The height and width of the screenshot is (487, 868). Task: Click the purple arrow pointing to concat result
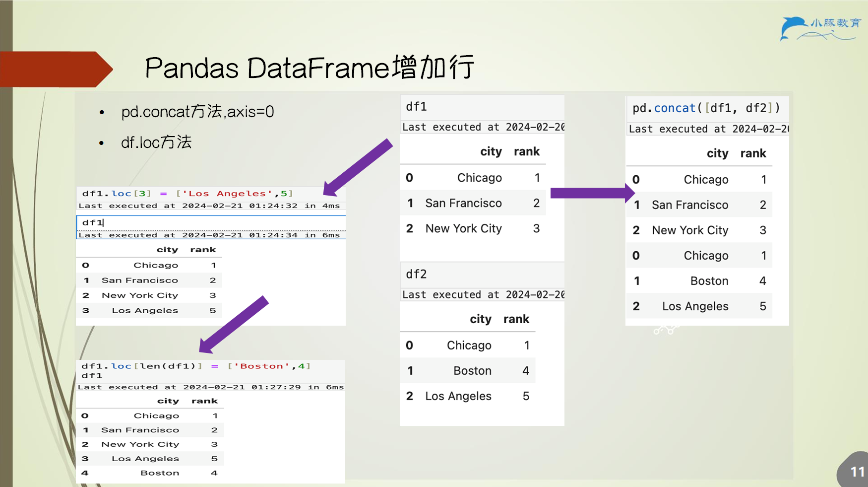(593, 193)
